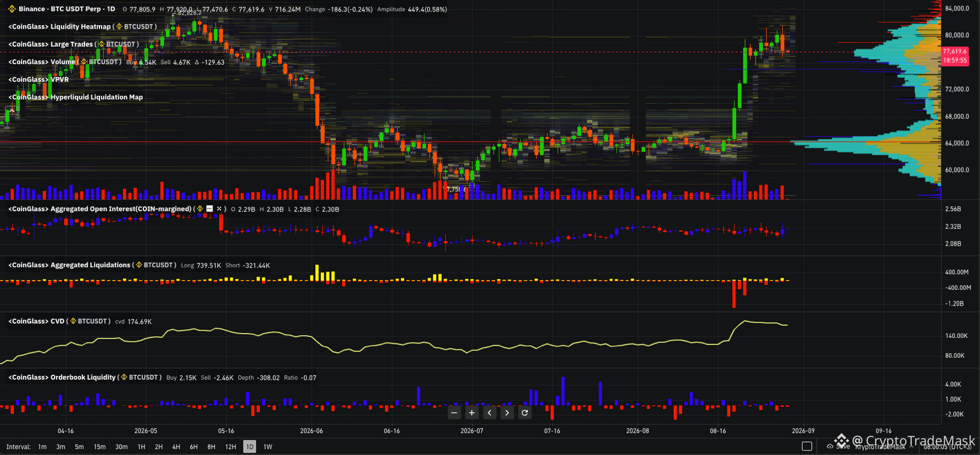Click the 2.56B open interest axis label
980x455 pixels.
point(953,209)
